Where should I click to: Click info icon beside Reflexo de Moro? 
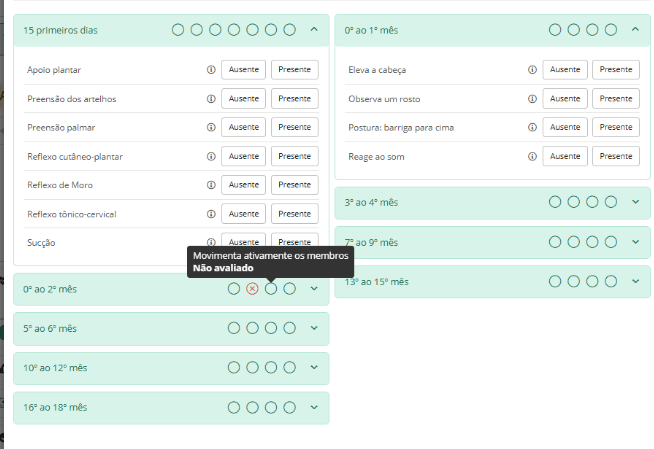point(211,186)
